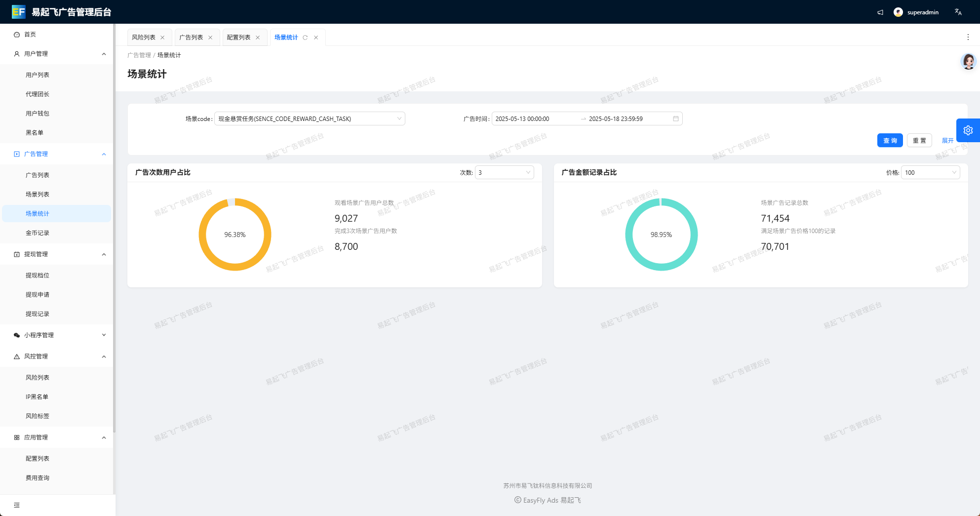Open the language translation icon

[958, 12]
